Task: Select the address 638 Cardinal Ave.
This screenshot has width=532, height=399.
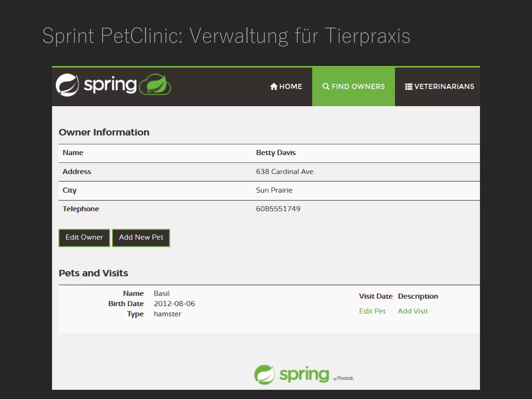Action: point(285,172)
